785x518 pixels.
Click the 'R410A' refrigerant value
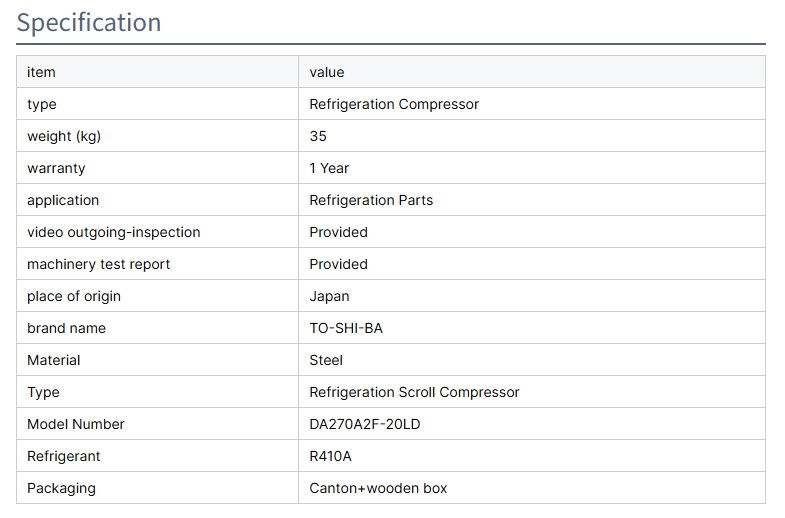(331, 456)
